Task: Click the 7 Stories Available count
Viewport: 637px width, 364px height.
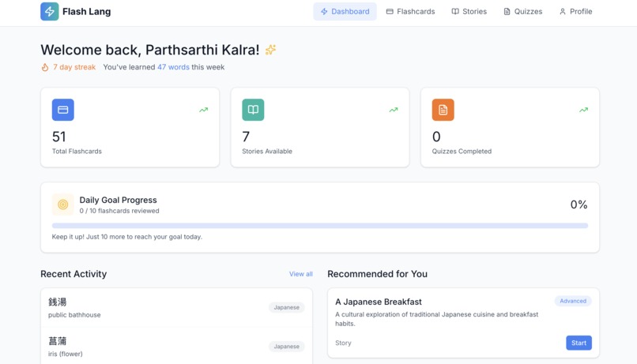Action: 246,137
